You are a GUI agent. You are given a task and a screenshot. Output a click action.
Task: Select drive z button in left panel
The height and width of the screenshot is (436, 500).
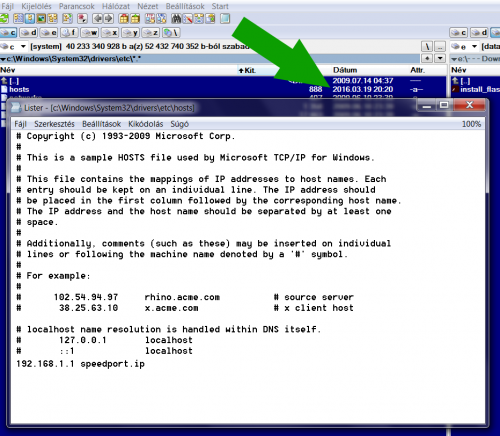151,33
